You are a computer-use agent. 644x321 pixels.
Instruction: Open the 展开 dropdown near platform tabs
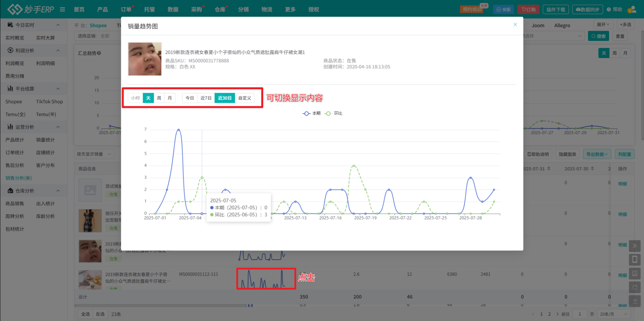[x=603, y=24]
